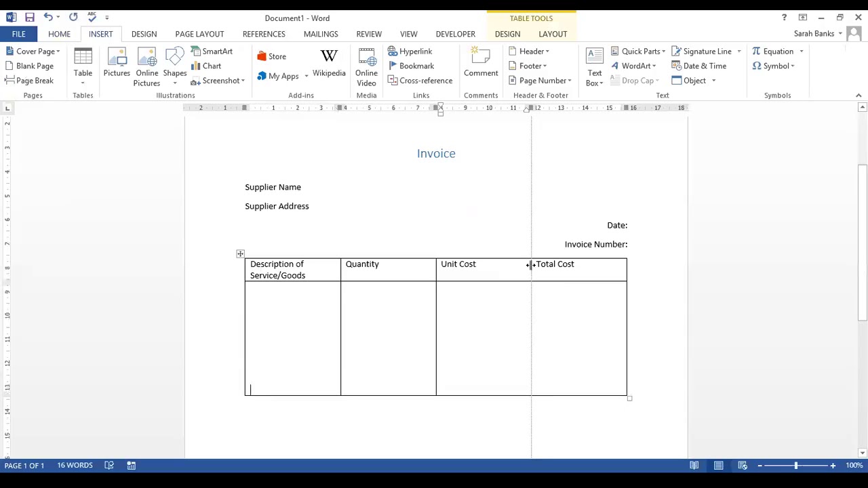Screen dimensions: 868x488
Task: Open the Table insert dropdown
Action: (83, 67)
